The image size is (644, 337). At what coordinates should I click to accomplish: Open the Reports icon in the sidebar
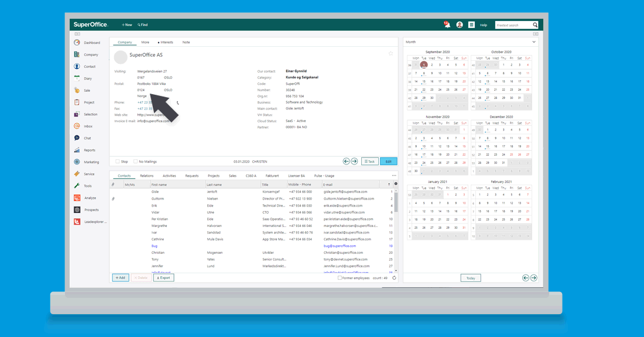tap(77, 150)
